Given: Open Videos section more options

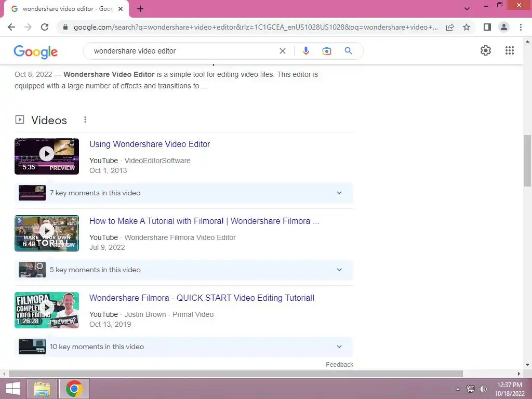Looking at the screenshot, I should point(85,119).
